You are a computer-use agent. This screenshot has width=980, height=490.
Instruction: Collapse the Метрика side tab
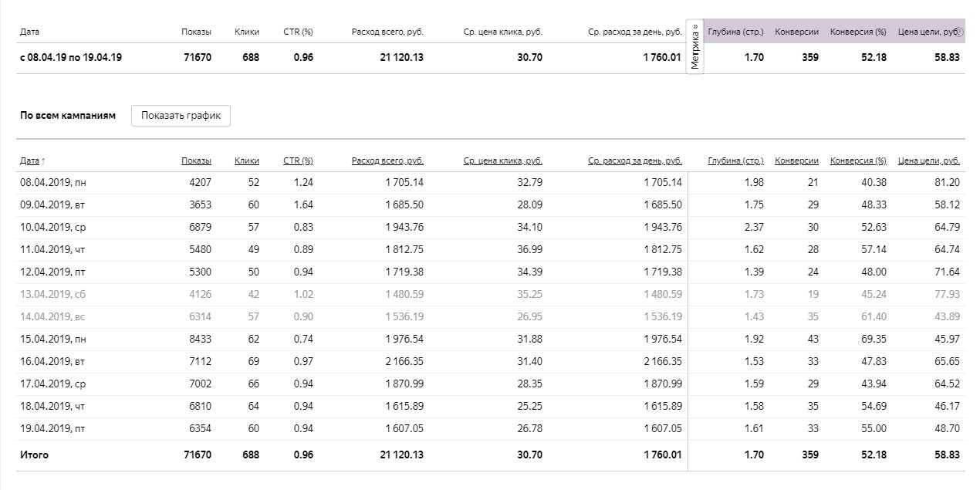pyautogui.click(x=695, y=48)
